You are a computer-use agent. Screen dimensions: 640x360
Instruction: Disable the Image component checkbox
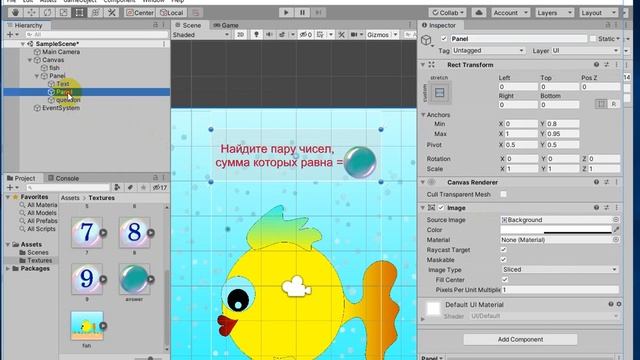pyautogui.click(x=441, y=208)
